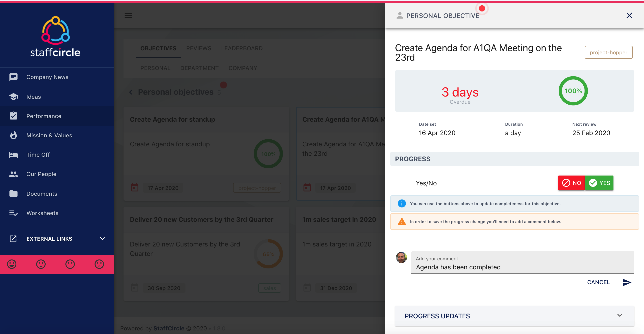Image resolution: width=644 pixels, height=334 pixels.
Task: Click the calendar icon beside 17 Apr 2020 on standup card
Action: click(x=135, y=188)
